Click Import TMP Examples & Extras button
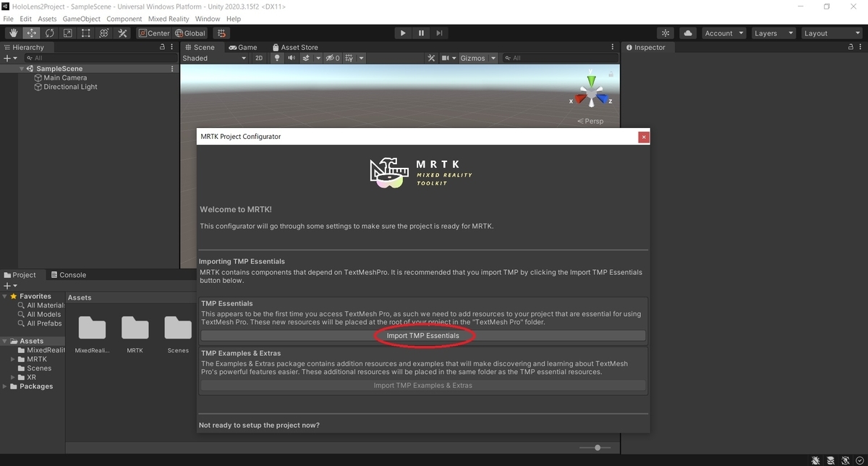868x466 pixels. (423, 386)
